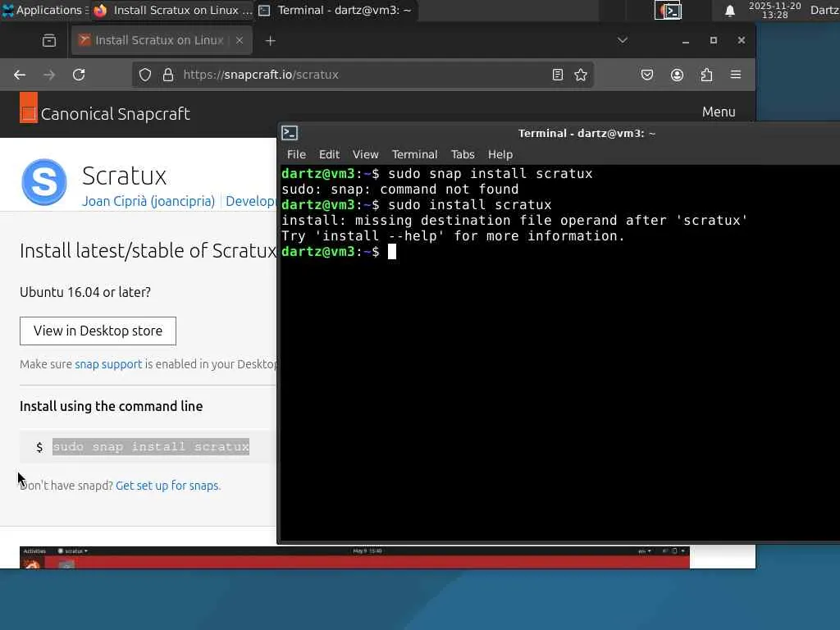The image size is (840, 630).
Task: Open the terminal Edit menu
Action: tap(329, 154)
